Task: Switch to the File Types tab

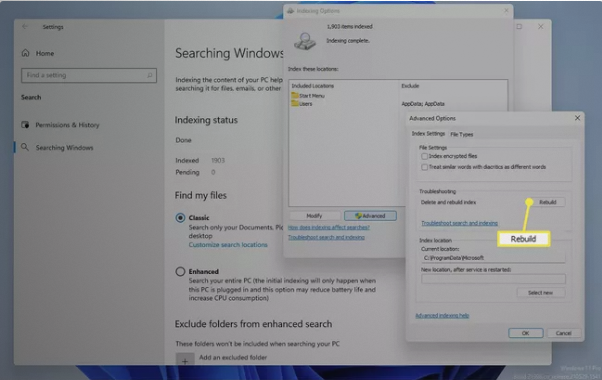Action: pos(461,134)
